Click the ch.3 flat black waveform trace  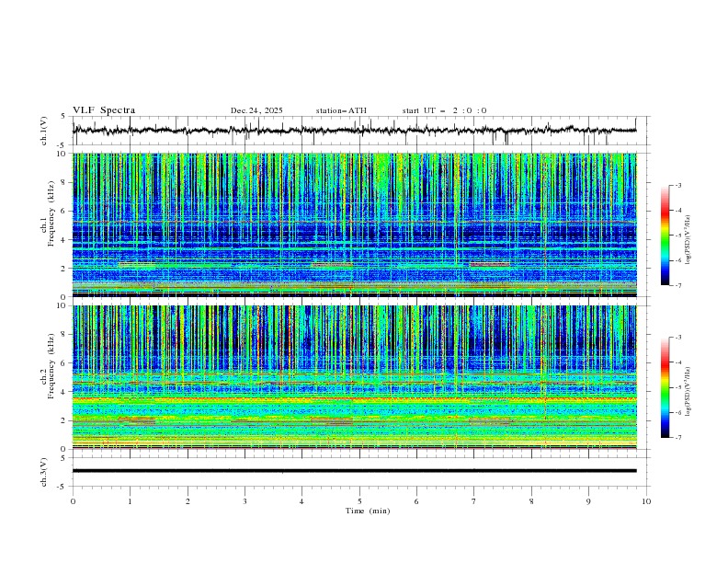point(354,471)
